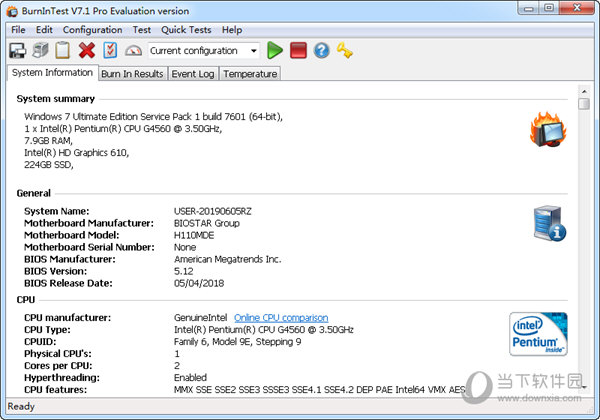This screenshot has width=600, height=420.
Task: Click the scrollbar down arrow
Action: coord(585,389)
